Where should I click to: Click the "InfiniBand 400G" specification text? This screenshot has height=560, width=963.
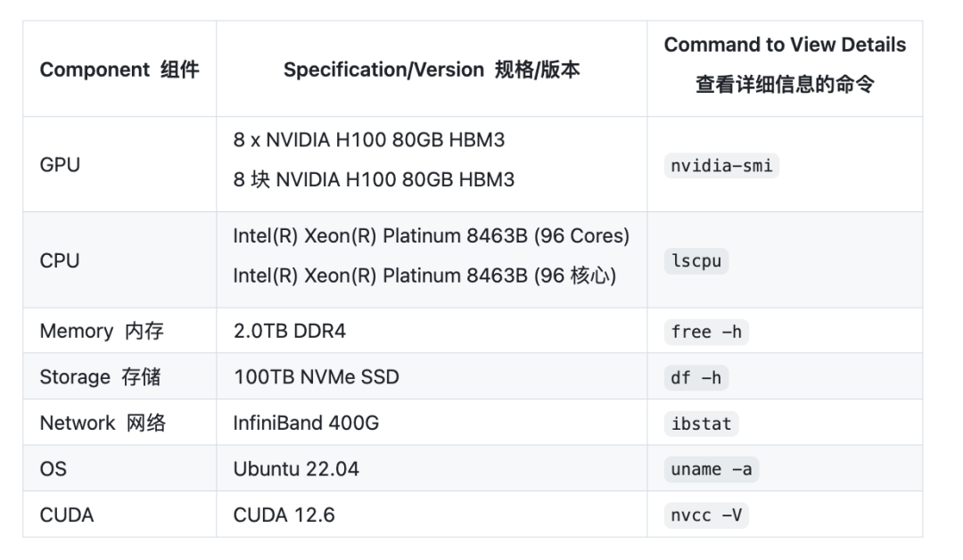pyautogui.click(x=306, y=424)
